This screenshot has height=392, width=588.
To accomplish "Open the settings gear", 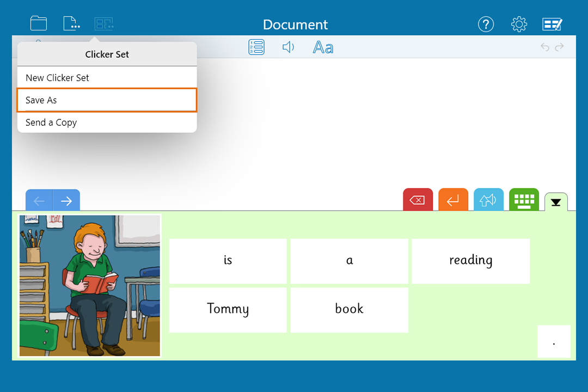I will pyautogui.click(x=519, y=24).
